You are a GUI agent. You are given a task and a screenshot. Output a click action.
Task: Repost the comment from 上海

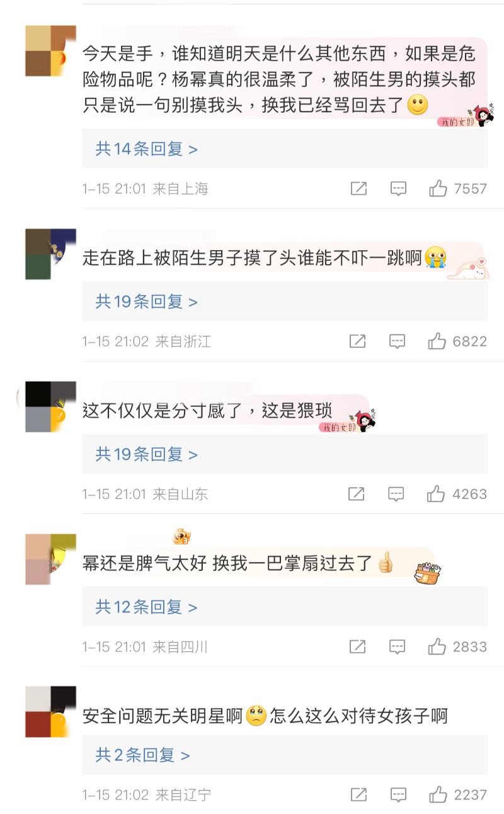coord(358,188)
